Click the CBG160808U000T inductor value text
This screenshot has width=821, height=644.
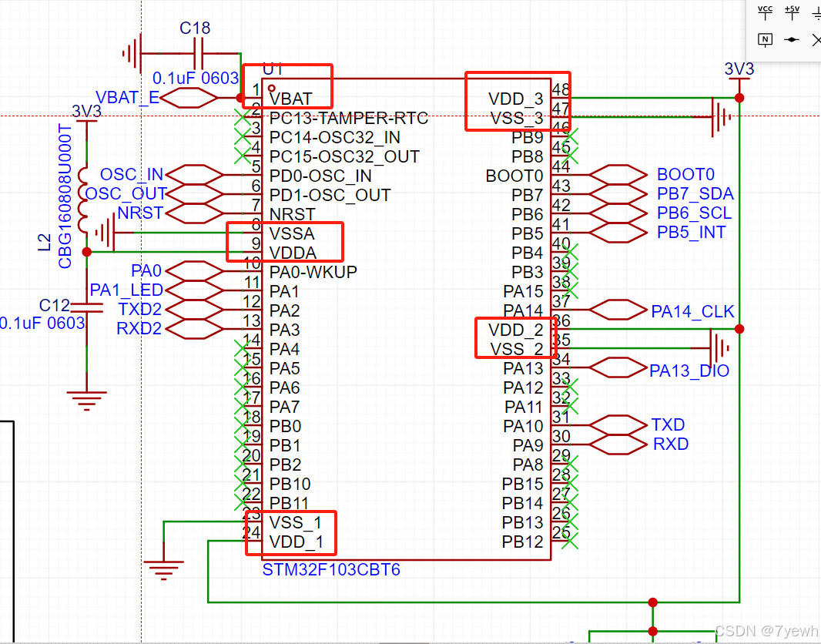click(x=65, y=196)
